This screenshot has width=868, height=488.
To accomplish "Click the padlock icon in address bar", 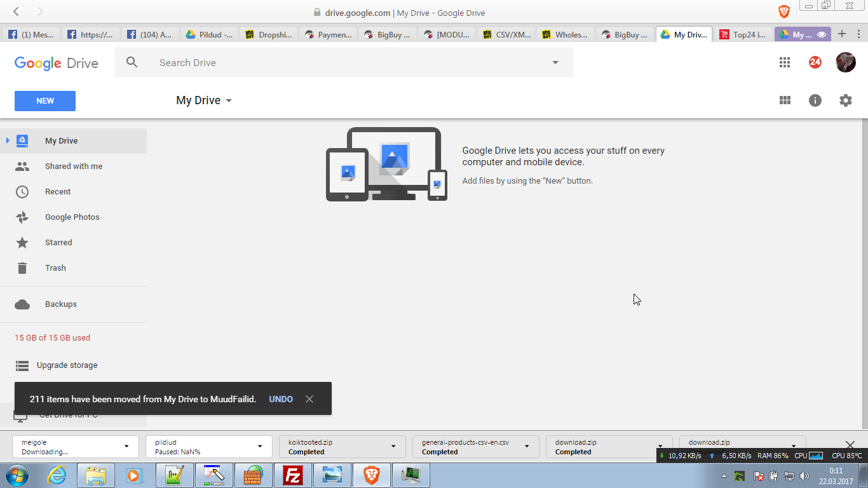I will 318,12.
